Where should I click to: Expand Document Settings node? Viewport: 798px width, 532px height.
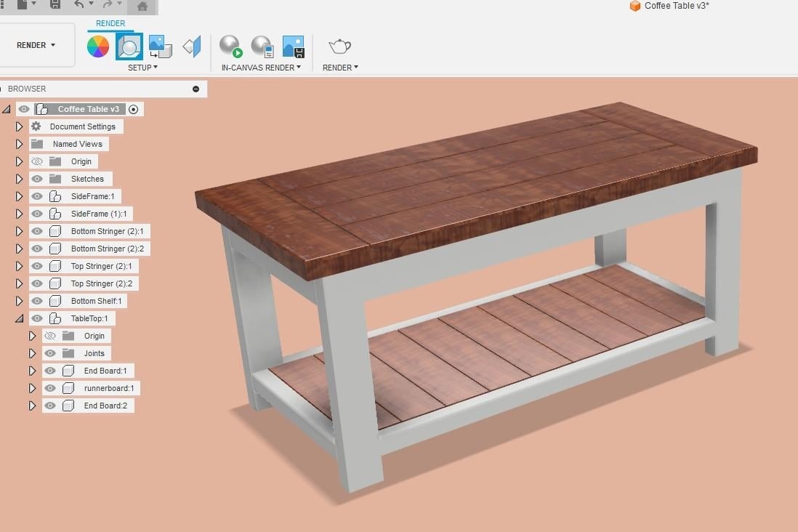click(19, 126)
